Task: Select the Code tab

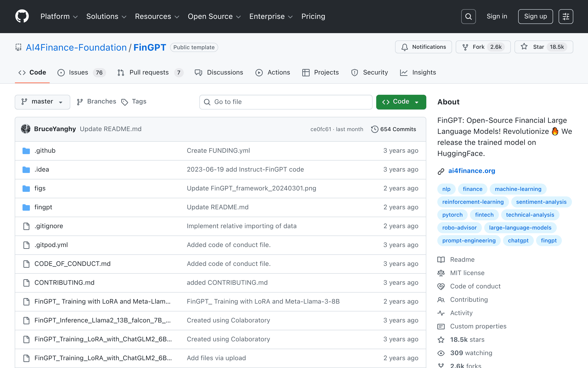Action: pos(32,72)
